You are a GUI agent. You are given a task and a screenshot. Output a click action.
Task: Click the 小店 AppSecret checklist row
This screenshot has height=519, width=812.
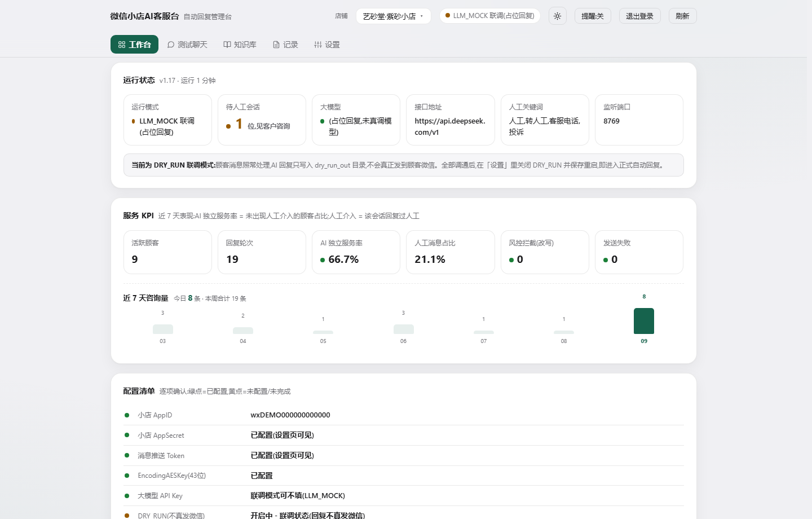404,436
